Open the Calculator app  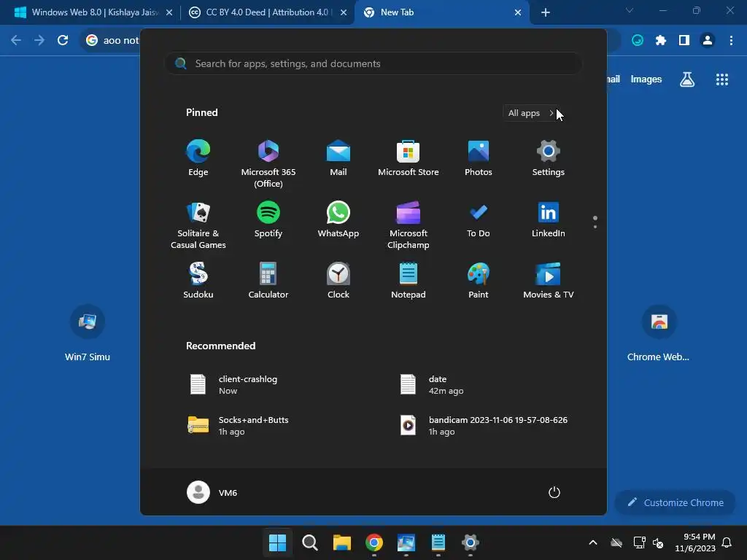point(268,281)
